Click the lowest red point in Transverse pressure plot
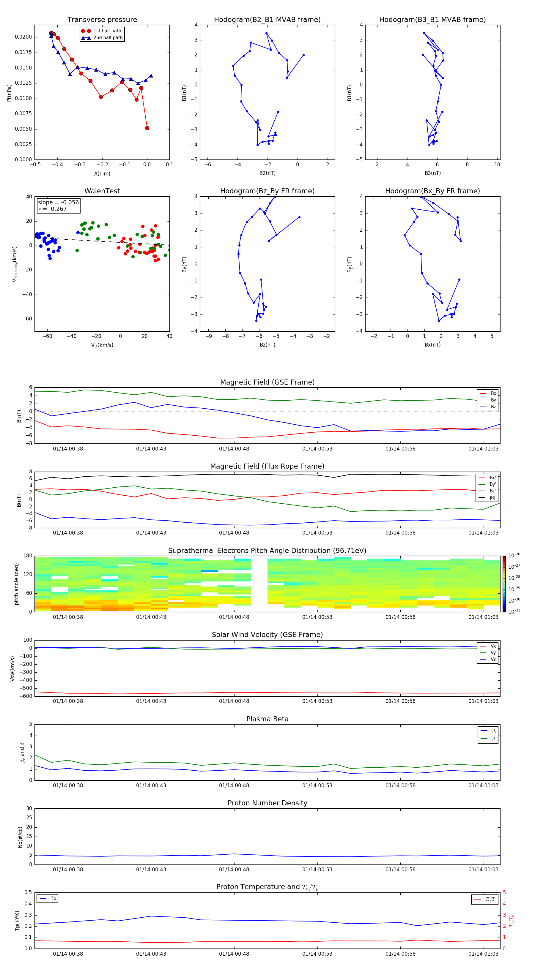Screen dimensions: 535x980 point(147,128)
